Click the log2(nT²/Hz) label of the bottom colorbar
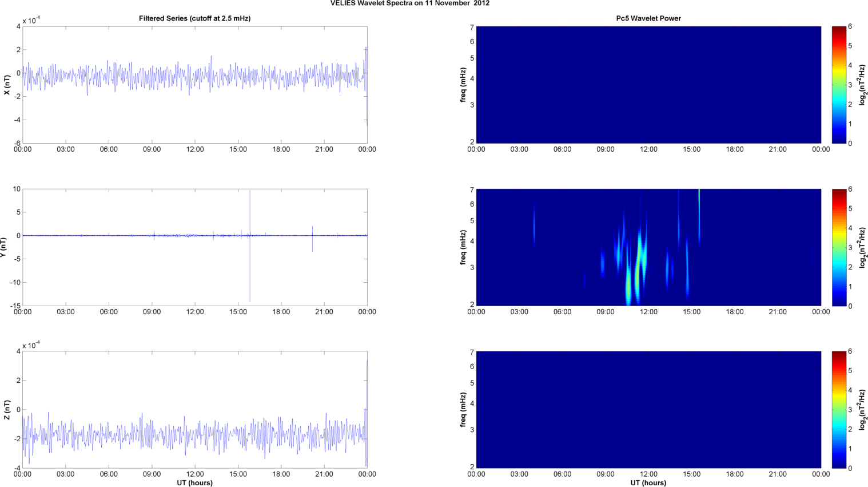Screen dimensions: 868x487 (863, 410)
